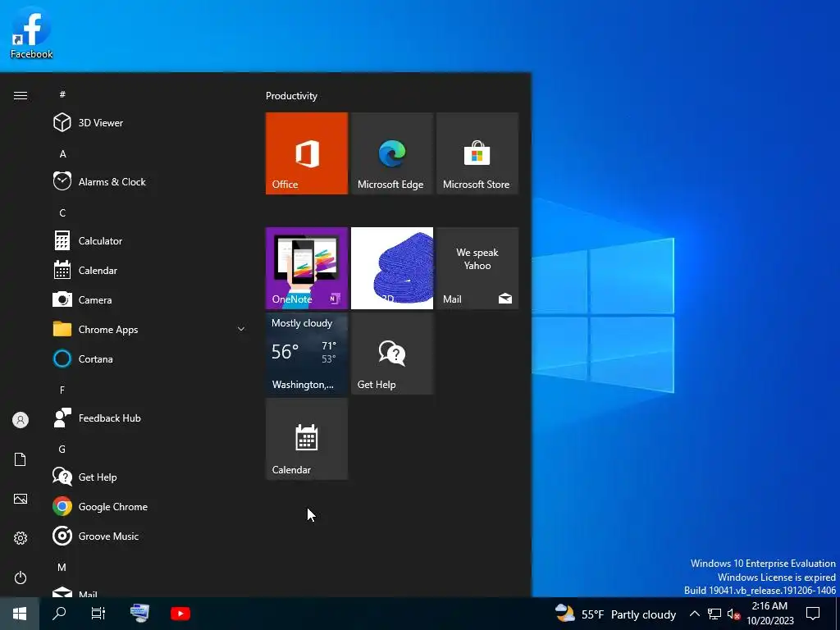The width and height of the screenshot is (840, 630).
Task: Open the Action Center notifications
Action: coord(813,614)
